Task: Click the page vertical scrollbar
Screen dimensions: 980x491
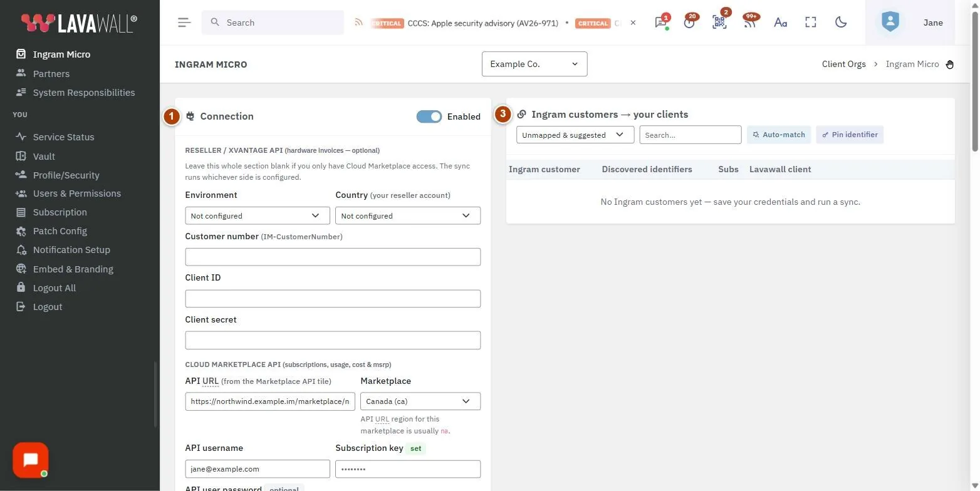Action: click(975, 81)
